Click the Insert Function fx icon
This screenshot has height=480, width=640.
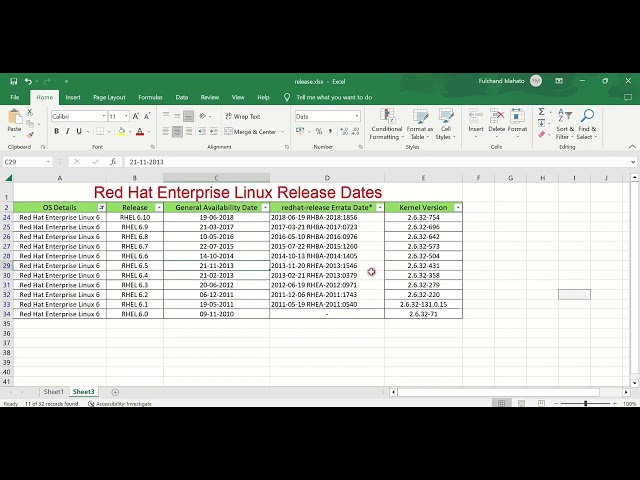coord(113,162)
